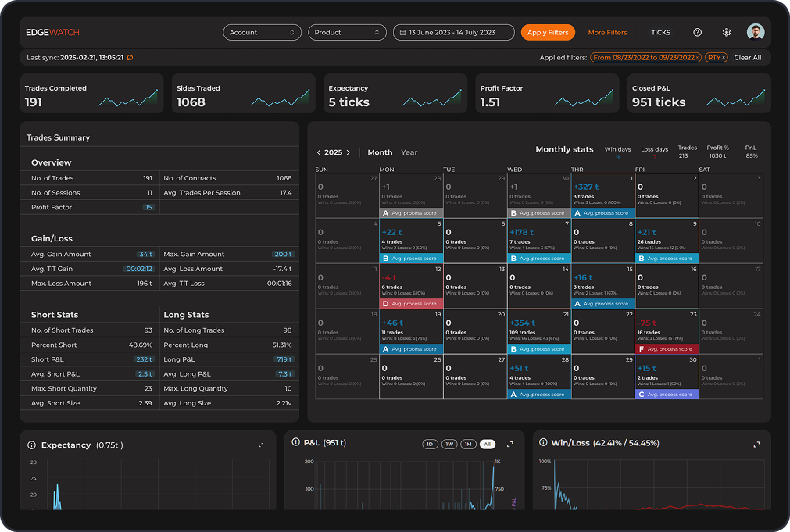Remove the RTY filter chip
Image resolution: width=790 pixels, height=532 pixels.
(724, 58)
